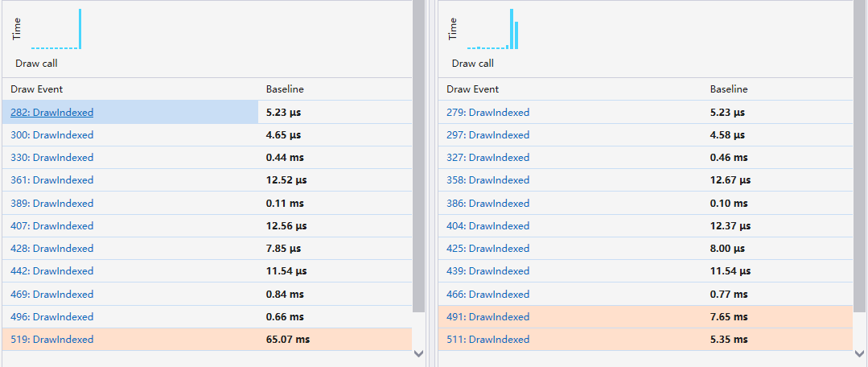868x367 pixels.
Task: Click the tall bar in left chart
Action: point(80,29)
